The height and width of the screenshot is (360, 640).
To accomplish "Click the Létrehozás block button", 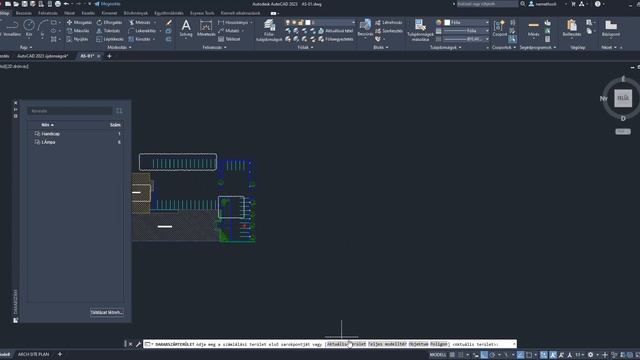I will point(389,22).
